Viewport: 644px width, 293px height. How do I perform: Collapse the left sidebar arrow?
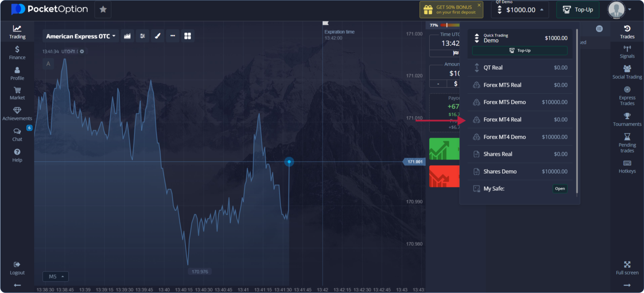tap(17, 285)
